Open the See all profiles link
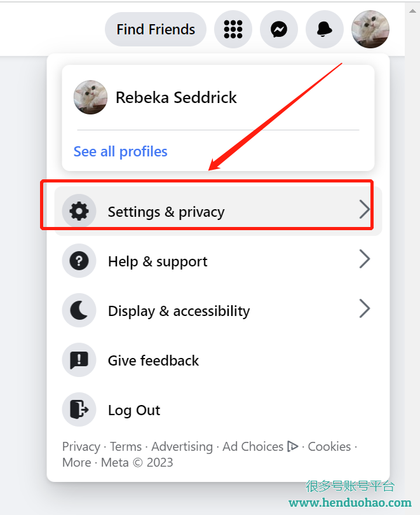The height and width of the screenshot is (515, 420). point(121,152)
